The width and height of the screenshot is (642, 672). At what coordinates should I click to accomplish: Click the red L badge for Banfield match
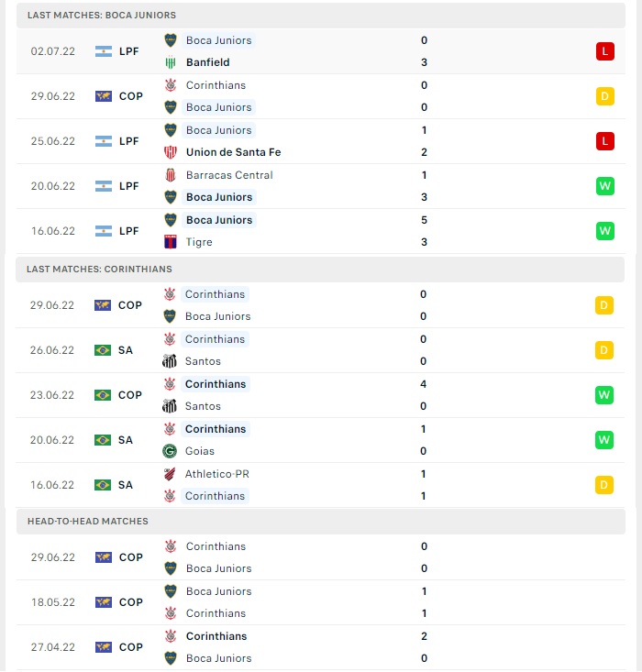pyautogui.click(x=604, y=51)
